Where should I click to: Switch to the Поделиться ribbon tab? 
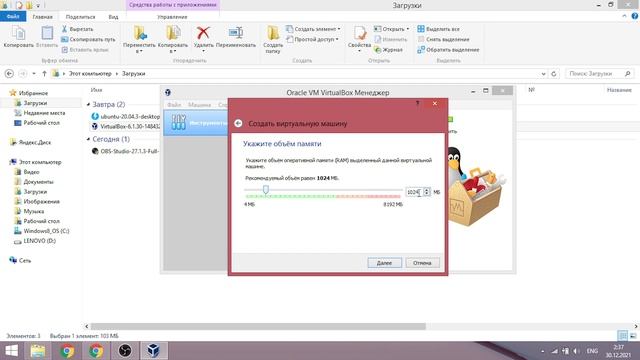coord(80,17)
